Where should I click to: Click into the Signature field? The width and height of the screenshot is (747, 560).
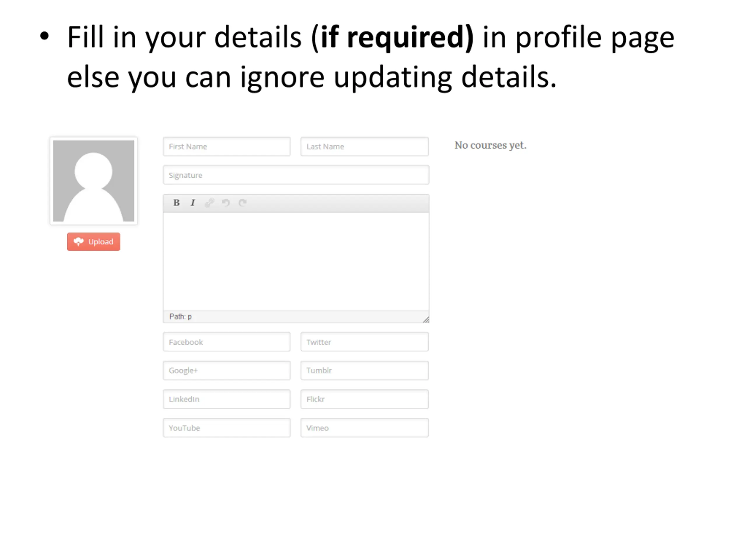click(x=296, y=175)
